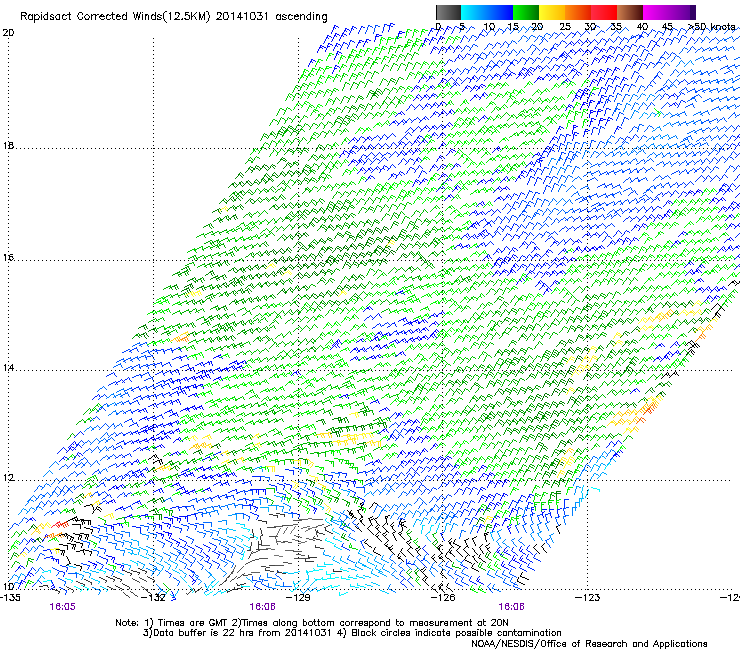The width and height of the screenshot is (740, 650).
Task: Click the longitude label '-123'
Action: point(588,598)
